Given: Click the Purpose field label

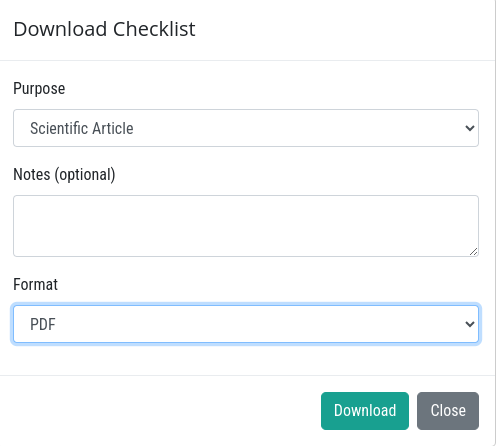Looking at the screenshot, I should pos(39,89).
